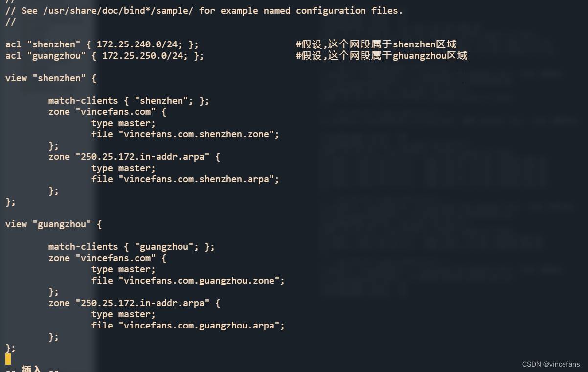Click the CSDN @vincefans watermark
The width and height of the screenshot is (588, 372).
pos(551,364)
